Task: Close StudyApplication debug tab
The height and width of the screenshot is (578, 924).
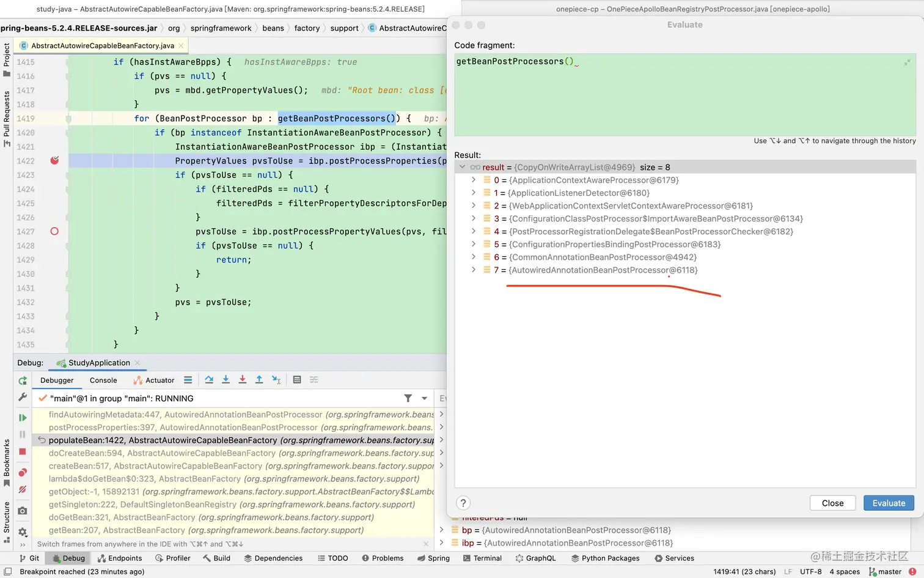Action: [x=137, y=363]
